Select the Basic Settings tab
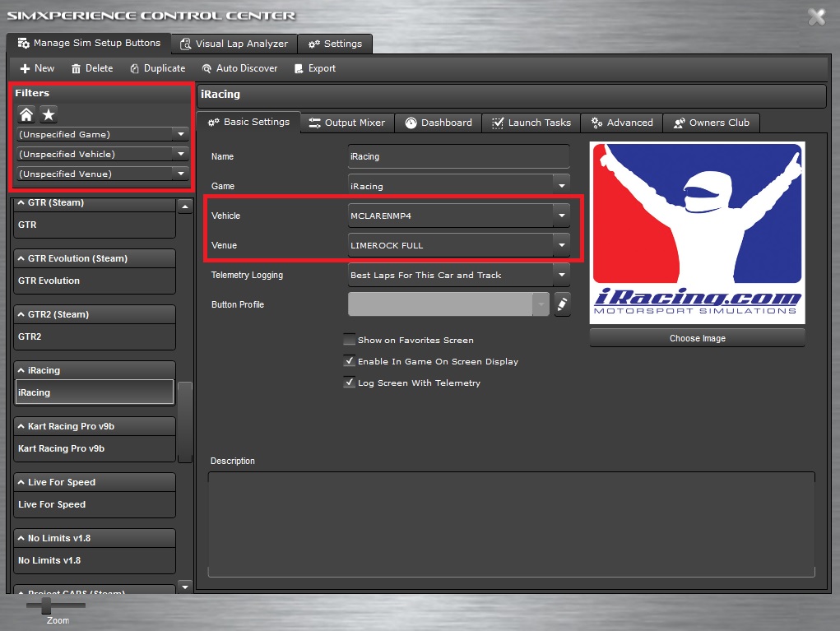Viewport: 840px width, 631px height. click(x=248, y=122)
